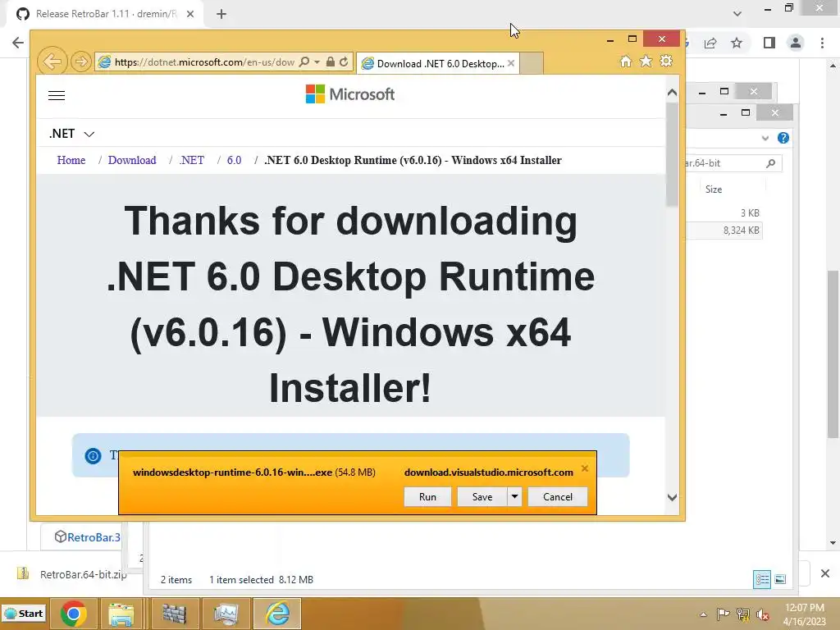Image resolution: width=840 pixels, height=630 pixels.
Task: Follow the .NET breadcrumb link
Action: [192, 160]
